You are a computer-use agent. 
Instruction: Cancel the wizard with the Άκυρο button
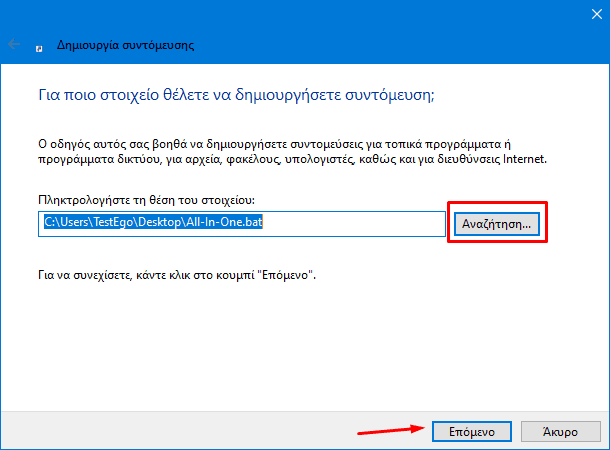pyautogui.click(x=560, y=432)
